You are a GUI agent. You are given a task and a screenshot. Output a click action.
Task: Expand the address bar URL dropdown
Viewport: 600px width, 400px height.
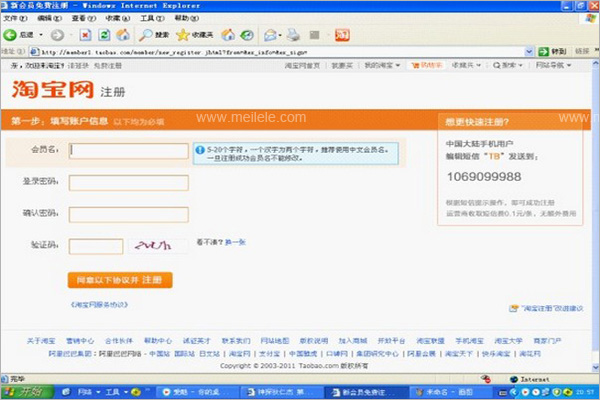[528, 50]
